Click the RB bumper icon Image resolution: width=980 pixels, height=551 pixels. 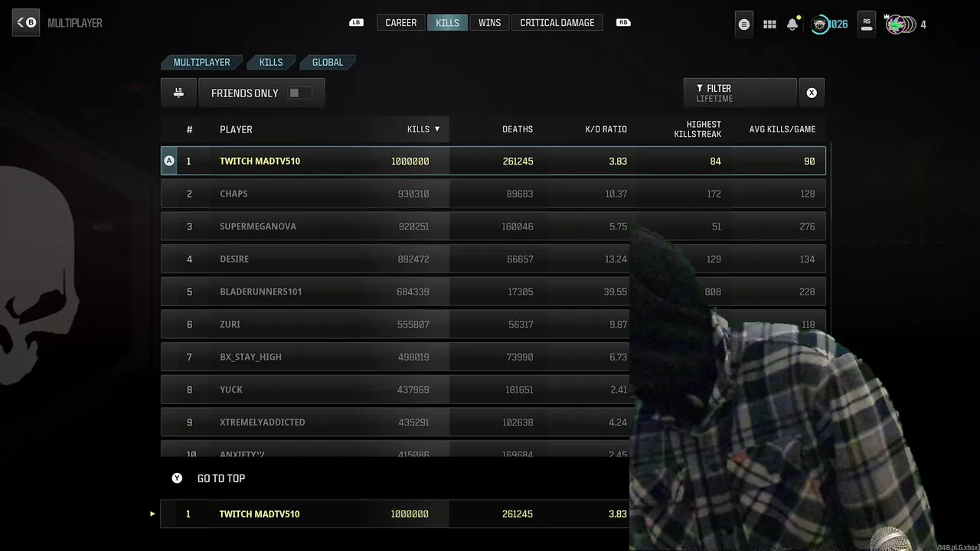tap(624, 23)
